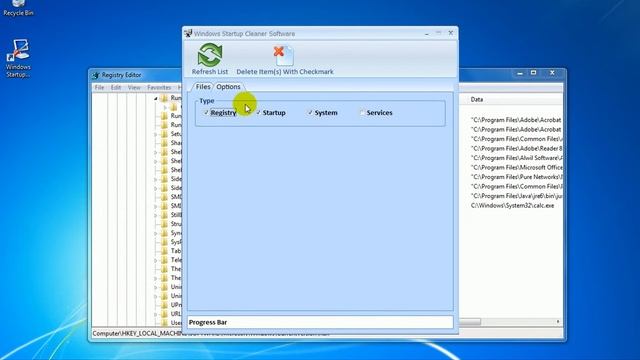Viewport: 640px width, 360px height.
Task: Select the Adobe\Reader 8 data row
Action: click(517, 149)
